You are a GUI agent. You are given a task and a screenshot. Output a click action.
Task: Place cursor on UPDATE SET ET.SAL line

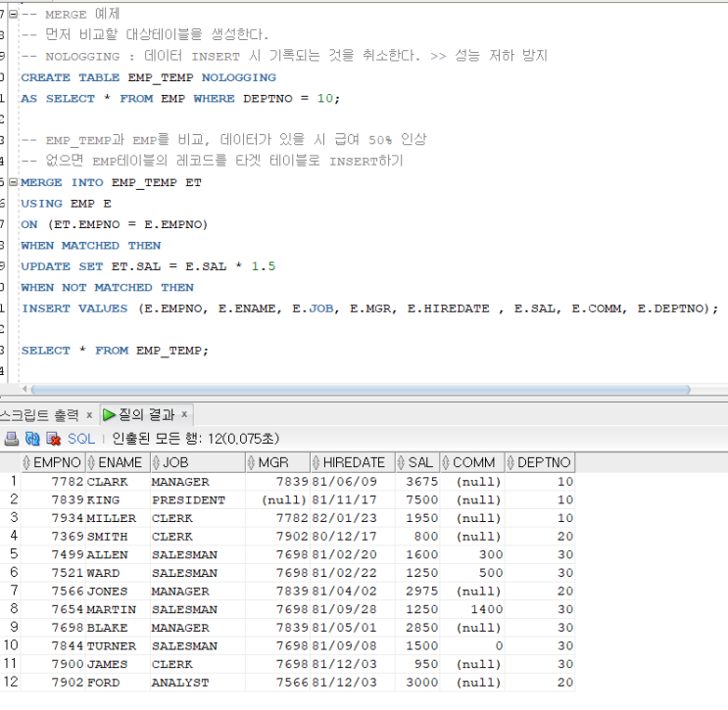(x=148, y=266)
